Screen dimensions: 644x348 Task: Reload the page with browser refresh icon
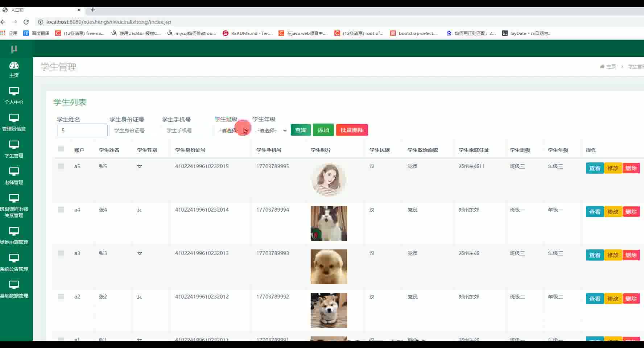point(26,22)
